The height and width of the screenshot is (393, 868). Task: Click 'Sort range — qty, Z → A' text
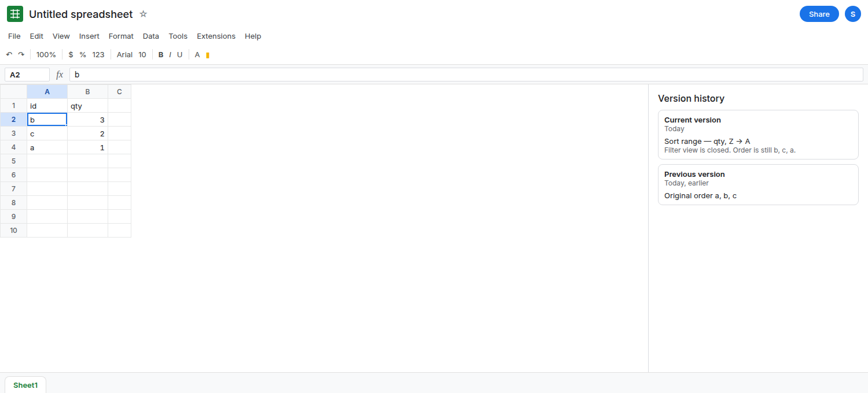(x=707, y=141)
